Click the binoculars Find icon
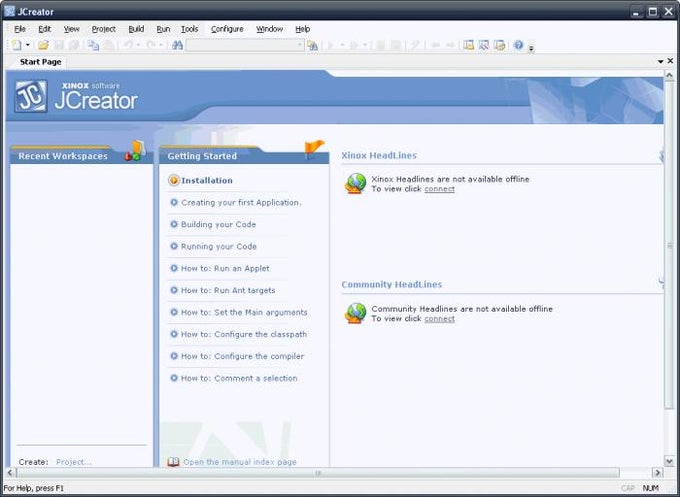This screenshot has height=497, width=680. [x=177, y=45]
